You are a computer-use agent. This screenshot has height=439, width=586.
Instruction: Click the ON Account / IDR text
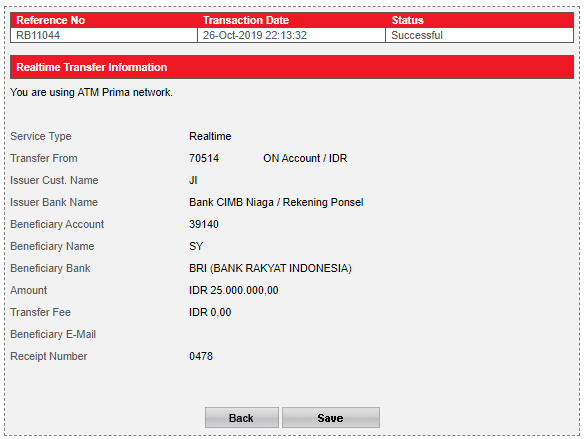tap(305, 158)
